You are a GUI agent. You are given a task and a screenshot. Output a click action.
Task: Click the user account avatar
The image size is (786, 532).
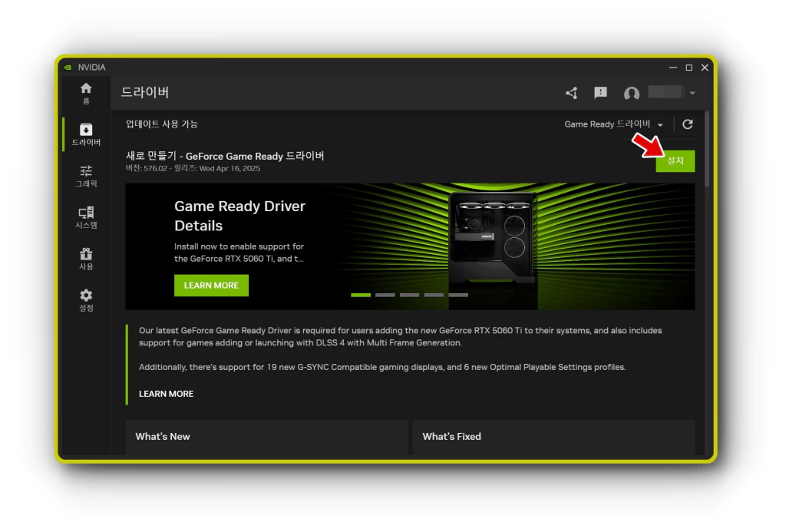[631, 93]
